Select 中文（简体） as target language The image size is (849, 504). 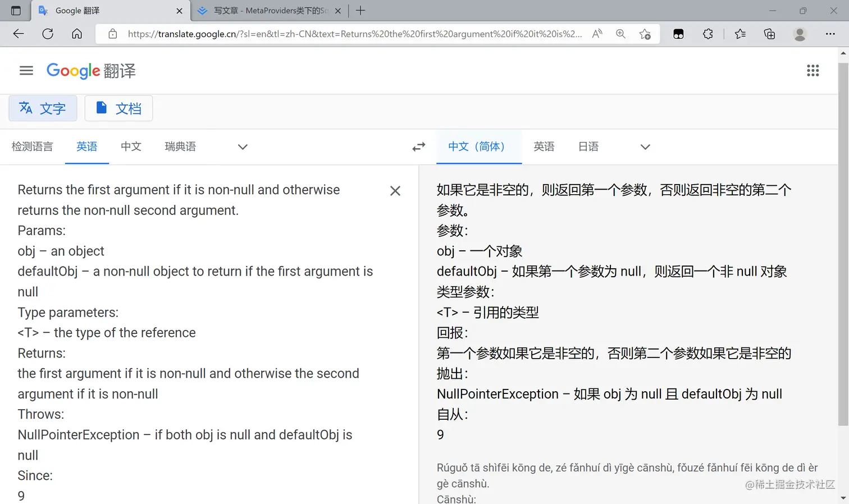pyautogui.click(x=479, y=146)
